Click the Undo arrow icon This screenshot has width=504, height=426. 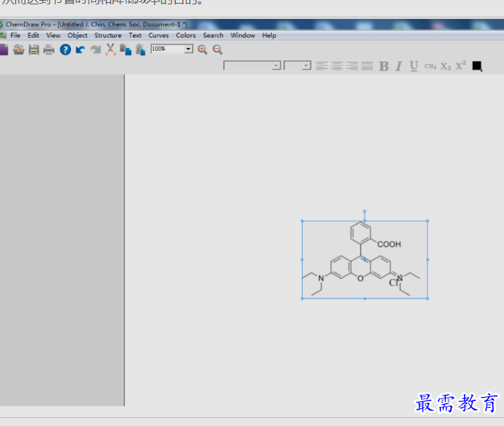pyautogui.click(x=81, y=49)
